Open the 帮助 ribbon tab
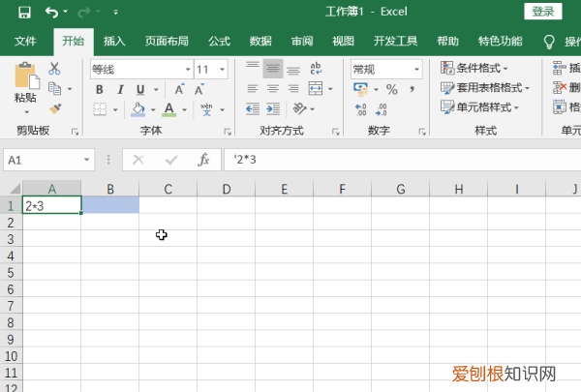 tap(447, 41)
